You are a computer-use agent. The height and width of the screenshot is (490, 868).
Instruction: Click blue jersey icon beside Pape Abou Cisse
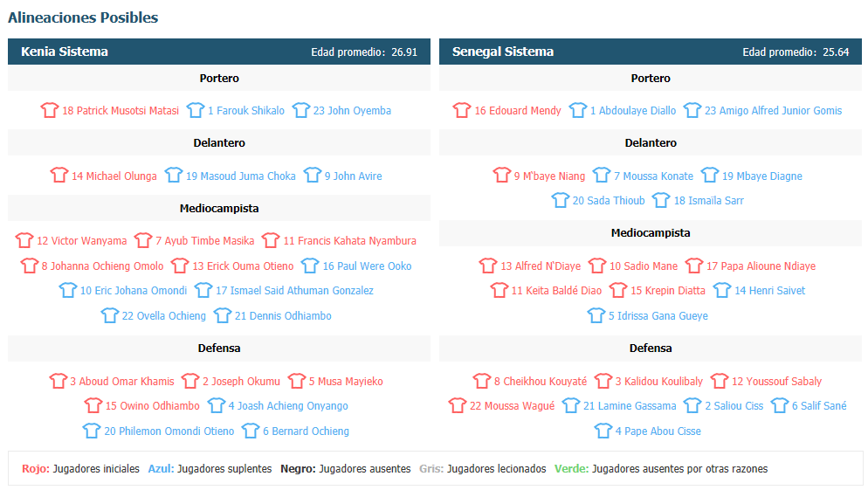[603, 431]
